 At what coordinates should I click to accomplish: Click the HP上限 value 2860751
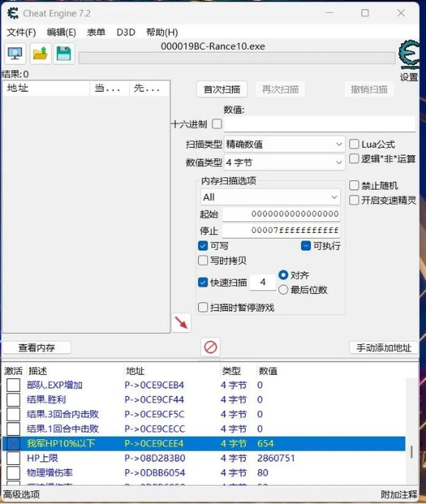pyautogui.click(x=276, y=458)
